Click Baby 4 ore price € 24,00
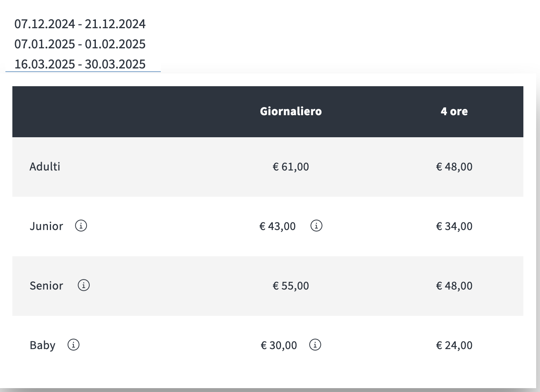 click(454, 345)
